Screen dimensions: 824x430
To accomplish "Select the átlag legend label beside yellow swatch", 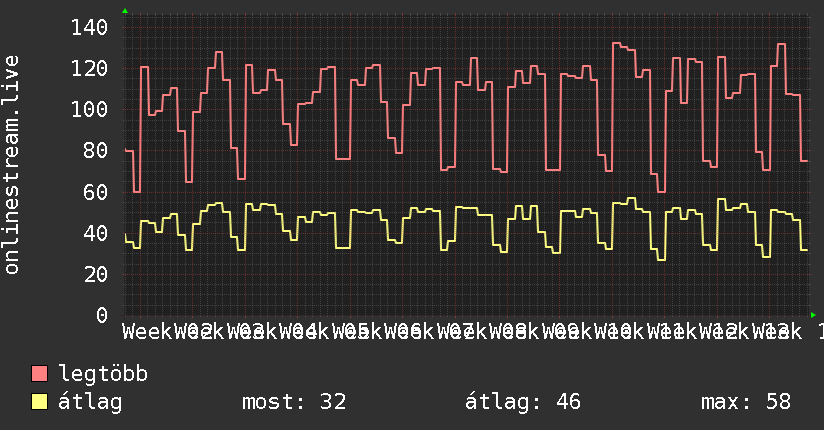I will (x=90, y=402).
